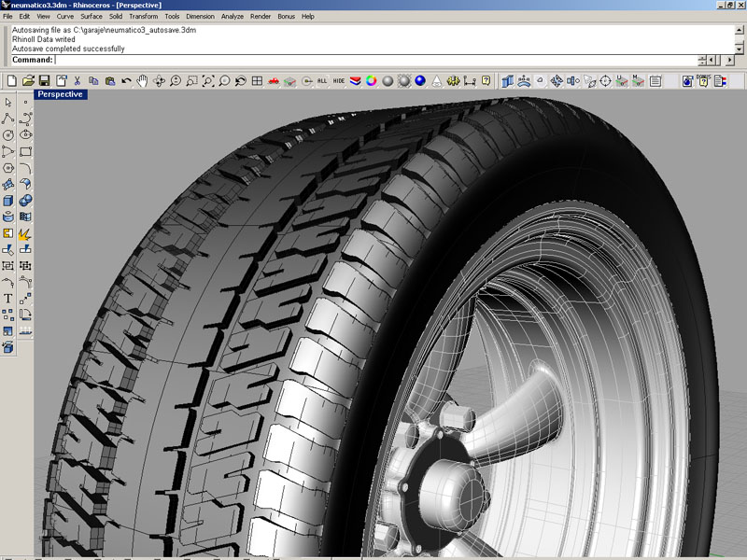The width and height of the screenshot is (747, 560).
Task: Click the Copy icon in the toolbar
Action: (x=94, y=81)
